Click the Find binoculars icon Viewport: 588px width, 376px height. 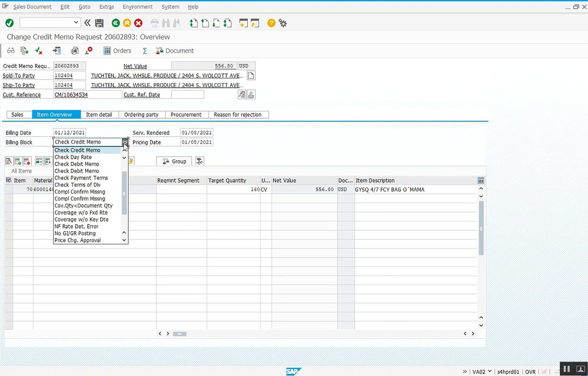tap(165, 23)
